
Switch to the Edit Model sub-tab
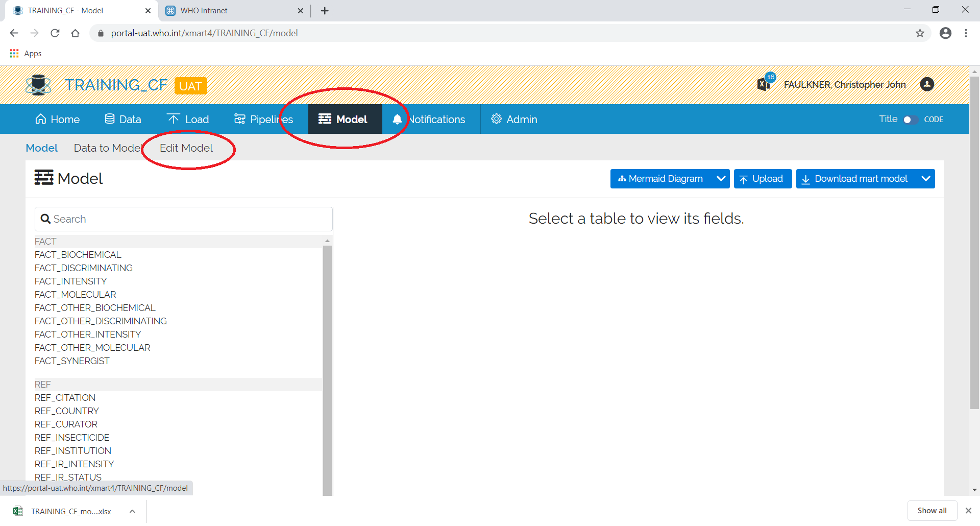pyautogui.click(x=186, y=148)
